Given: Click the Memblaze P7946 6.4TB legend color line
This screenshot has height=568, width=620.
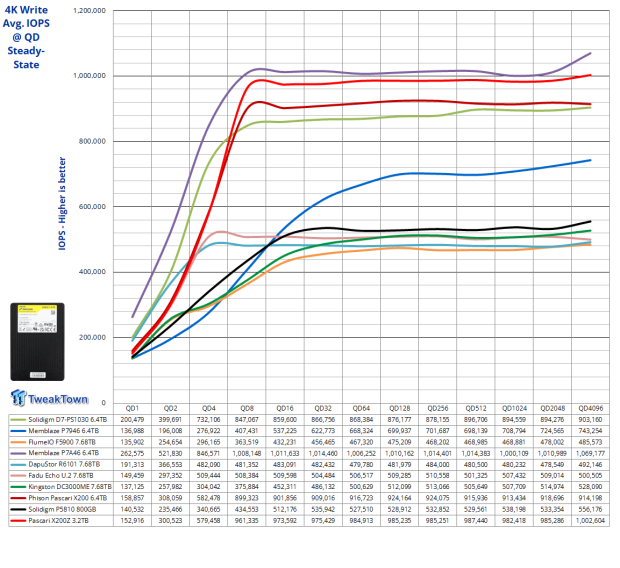Looking at the screenshot, I should click(18, 431).
